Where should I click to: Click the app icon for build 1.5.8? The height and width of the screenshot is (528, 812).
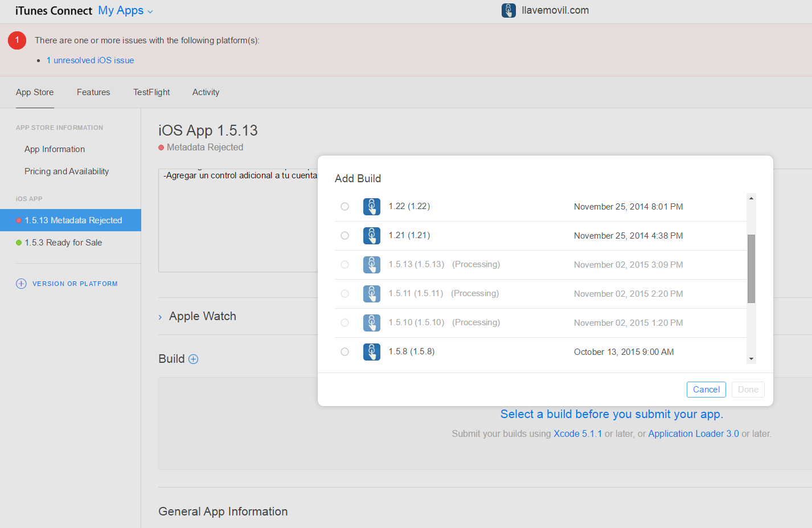pos(372,352)
